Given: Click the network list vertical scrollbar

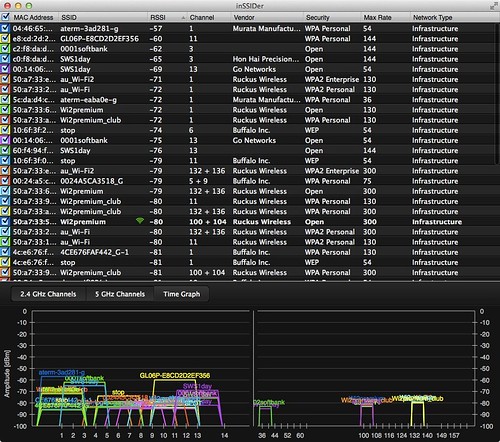Looking at the screenshot, I should click(497, 93).
